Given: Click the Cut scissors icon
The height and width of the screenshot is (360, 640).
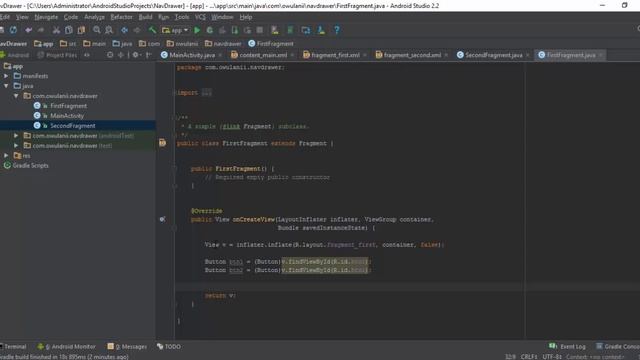Looking at the screenshot, I should pos(56,30).
